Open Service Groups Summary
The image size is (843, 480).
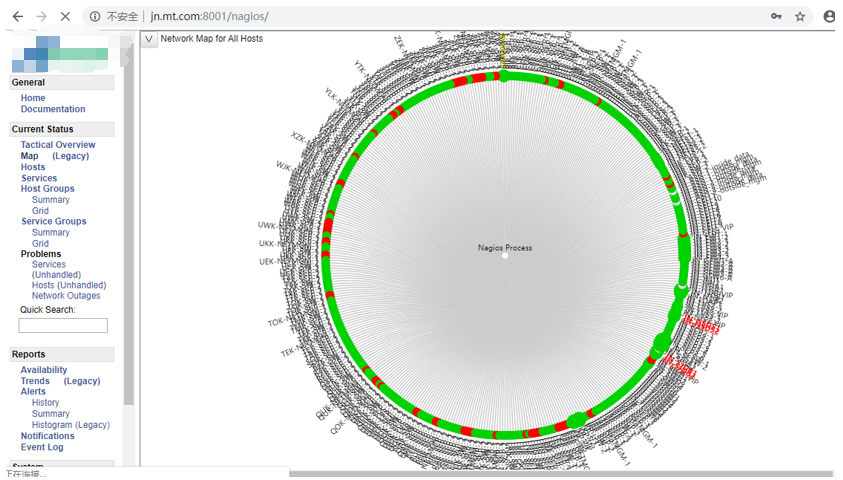pos(51,233)
